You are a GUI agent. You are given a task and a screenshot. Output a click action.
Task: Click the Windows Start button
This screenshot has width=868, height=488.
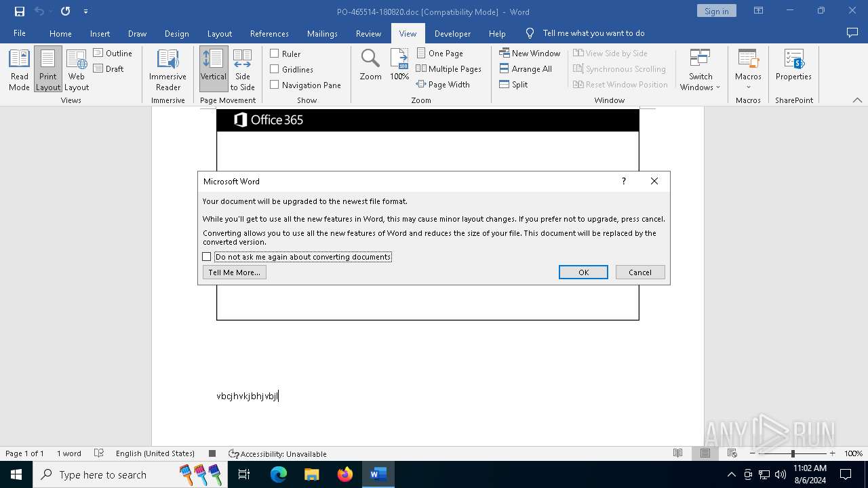click(16, 474)
